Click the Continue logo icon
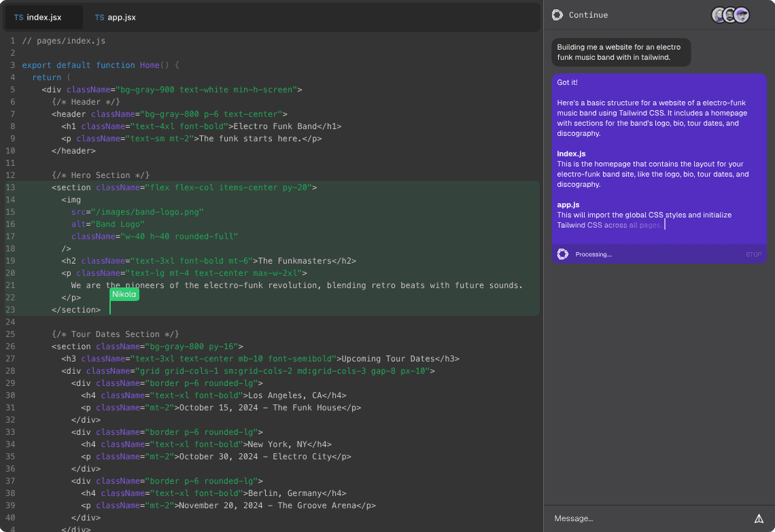The image size is (775, 532). 557,15
